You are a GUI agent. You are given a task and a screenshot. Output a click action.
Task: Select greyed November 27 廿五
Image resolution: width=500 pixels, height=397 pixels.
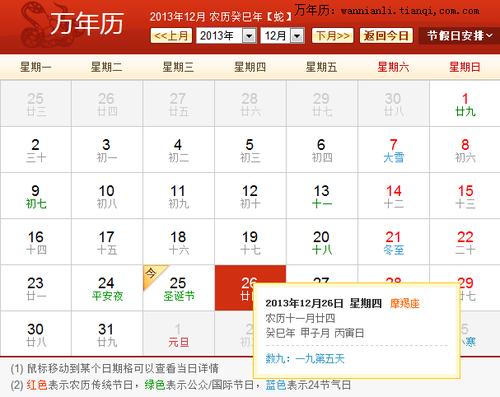178,104
